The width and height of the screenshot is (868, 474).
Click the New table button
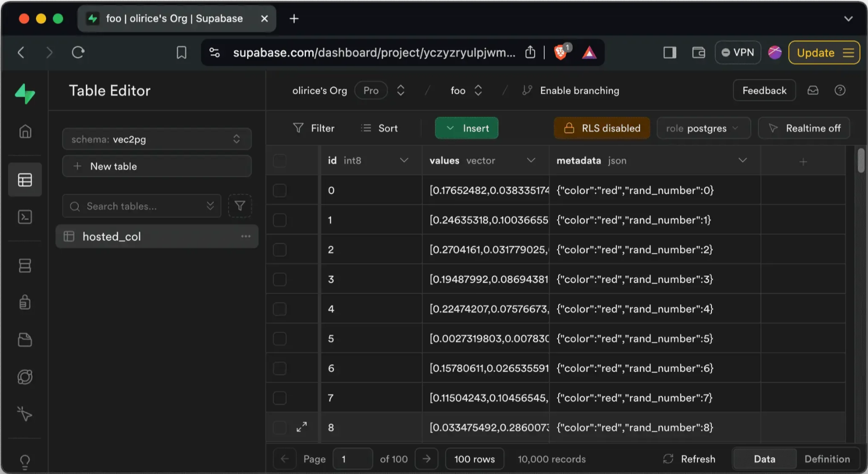pyautogui.click(x=157, y=166)
